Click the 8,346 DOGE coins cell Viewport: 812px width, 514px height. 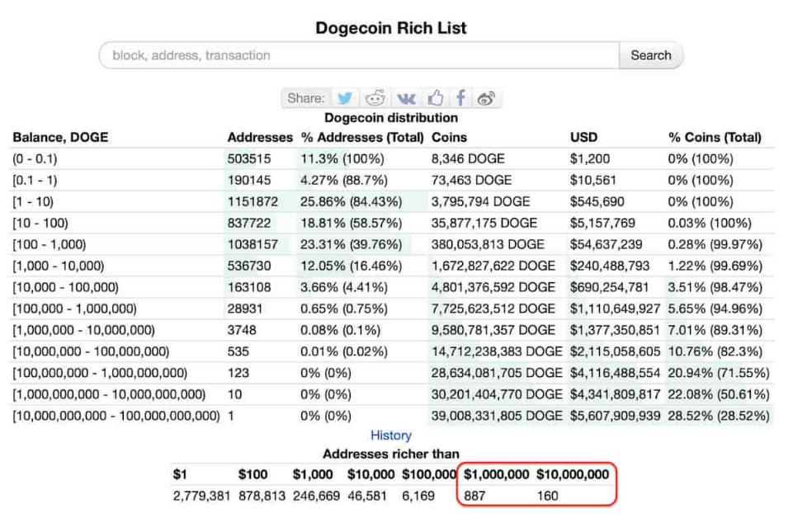pos(468,159)
